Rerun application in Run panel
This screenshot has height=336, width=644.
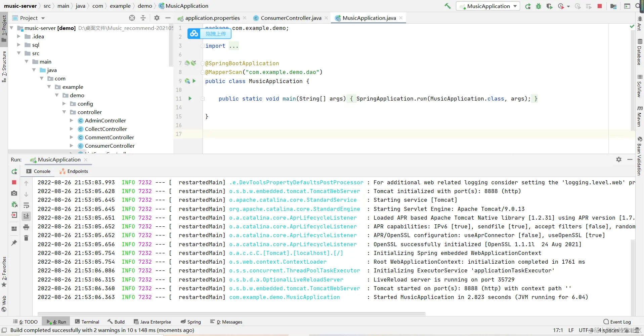click(x=14, y=172)
